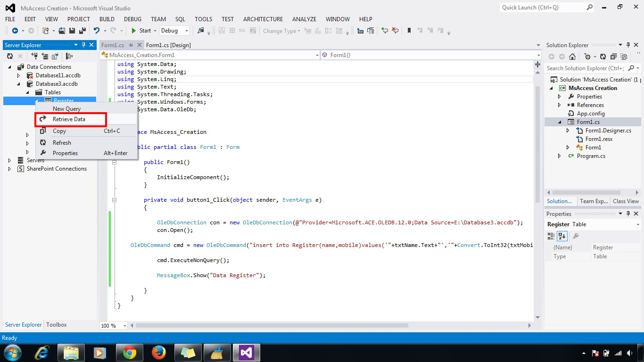Switch to the Toolbox tab
644x362 pixels.
(57, 325)
